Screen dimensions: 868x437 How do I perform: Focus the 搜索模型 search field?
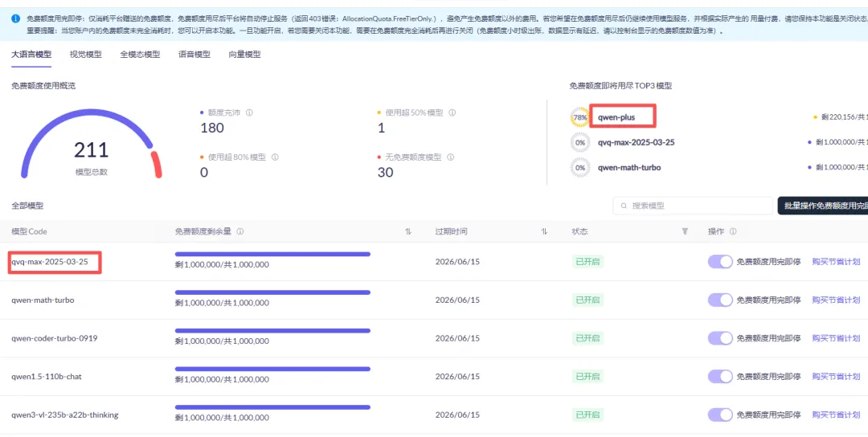pos(693,205)
